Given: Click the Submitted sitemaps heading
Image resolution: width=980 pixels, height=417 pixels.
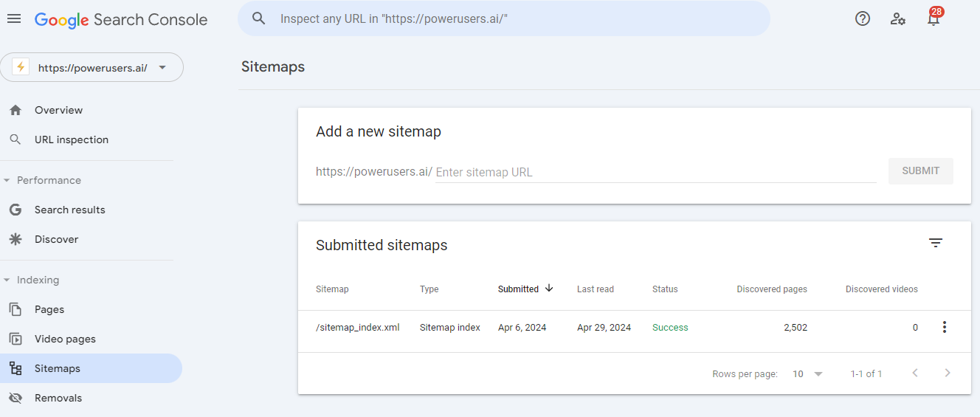Looking at the screenshot, I should click(x=382, y=245).
